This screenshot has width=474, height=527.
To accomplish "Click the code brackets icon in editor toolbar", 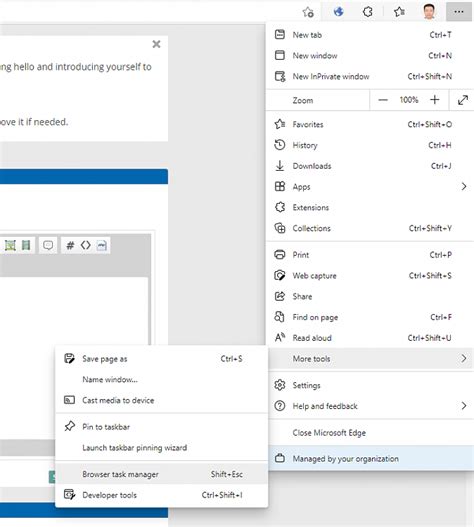I will click(86, 245).
